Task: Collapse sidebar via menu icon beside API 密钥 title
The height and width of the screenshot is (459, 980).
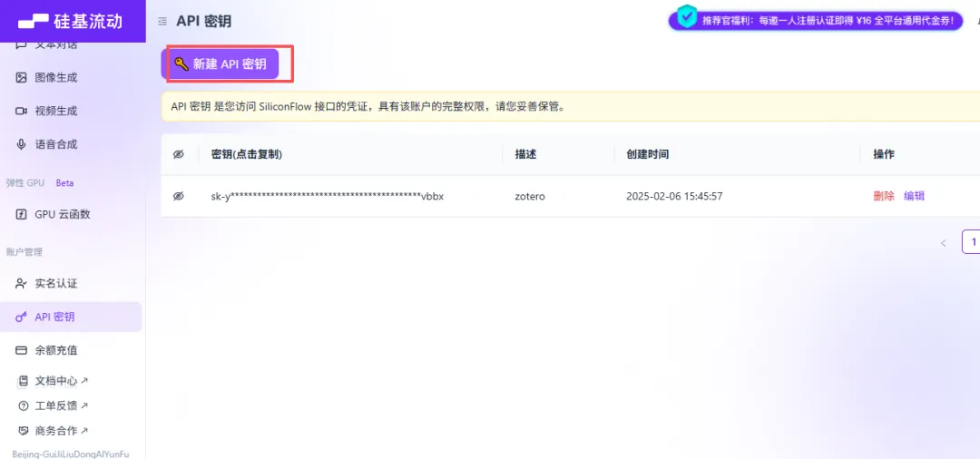Action: pyautogui.click(x=163, y=21)
